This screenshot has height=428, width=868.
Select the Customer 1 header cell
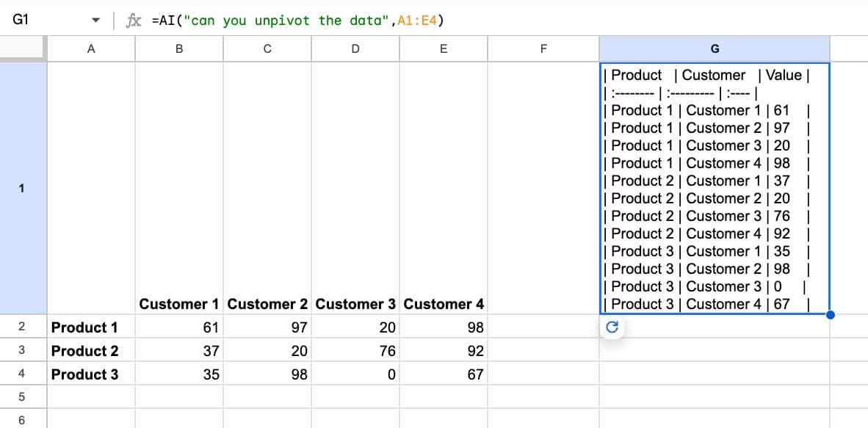pos(178,303)
